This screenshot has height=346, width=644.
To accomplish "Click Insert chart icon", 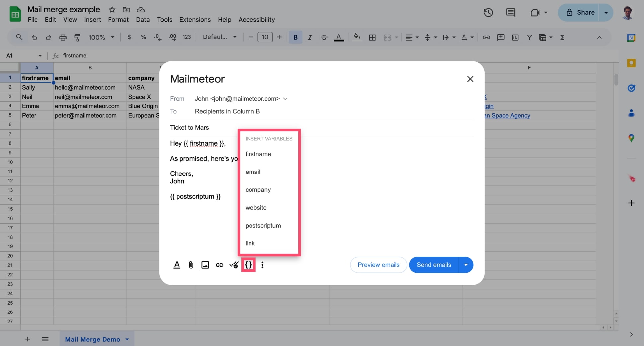I will tap(515, 37).
